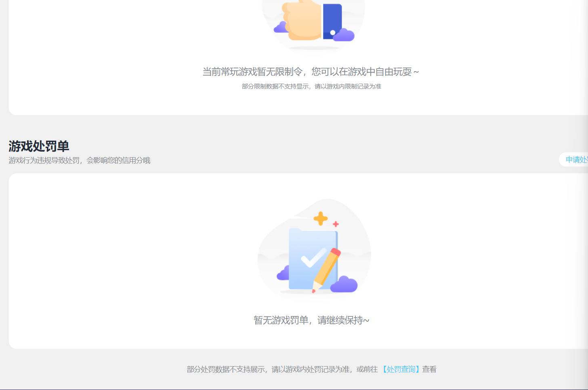Click the 游戏处罚单 section heading
Viewport: 588px width, 390px height.
(x=39, y=146)
